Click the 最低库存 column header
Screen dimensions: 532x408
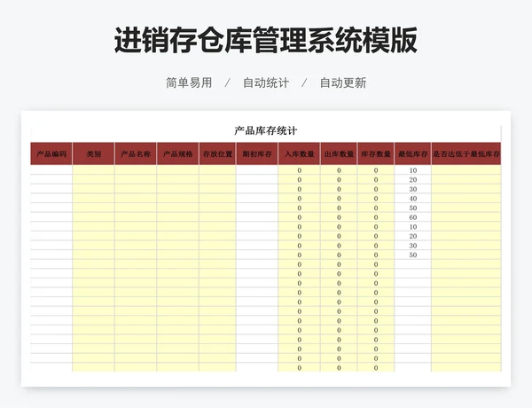point(412,153)
